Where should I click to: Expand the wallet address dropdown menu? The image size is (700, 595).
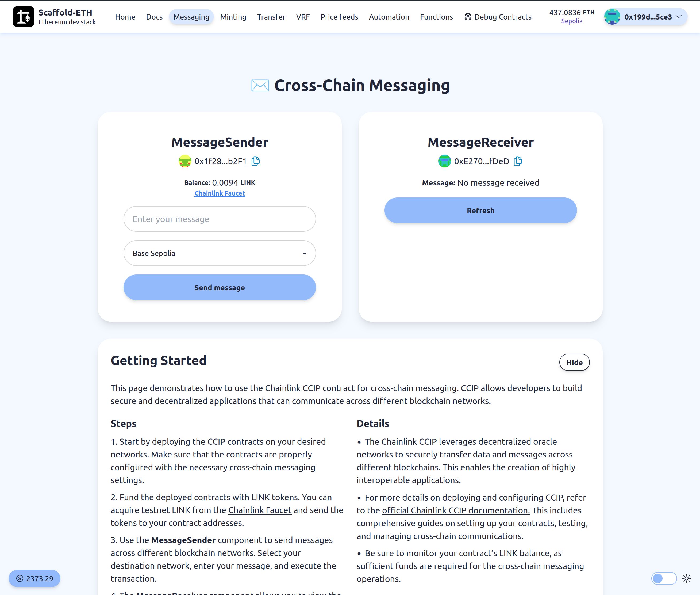[680, 17]
